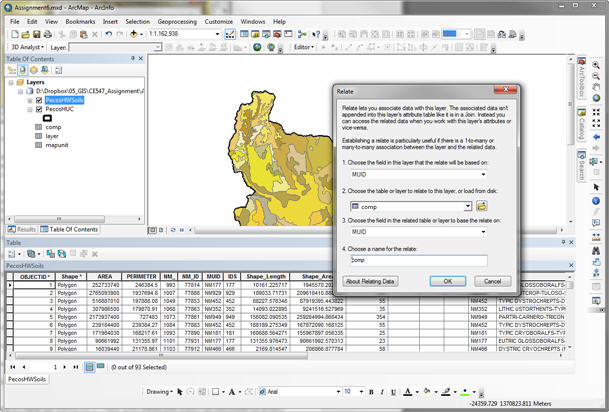Click the New Map File icon
The height and width of the screenshot is (412, 609).
(x=14, y=34)
